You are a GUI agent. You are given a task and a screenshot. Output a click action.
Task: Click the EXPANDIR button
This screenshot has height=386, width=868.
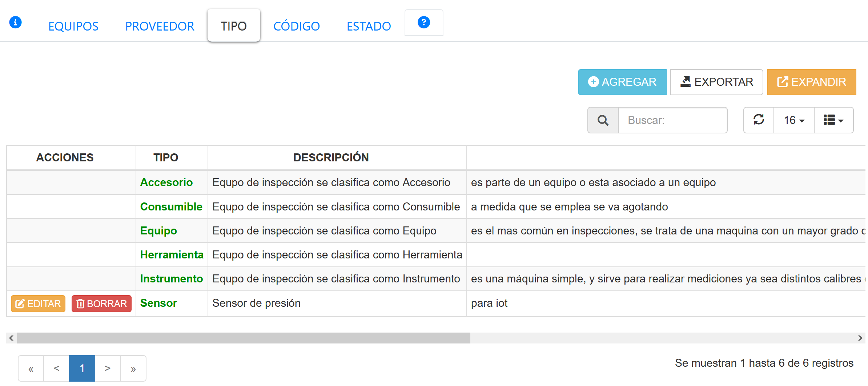811,82
